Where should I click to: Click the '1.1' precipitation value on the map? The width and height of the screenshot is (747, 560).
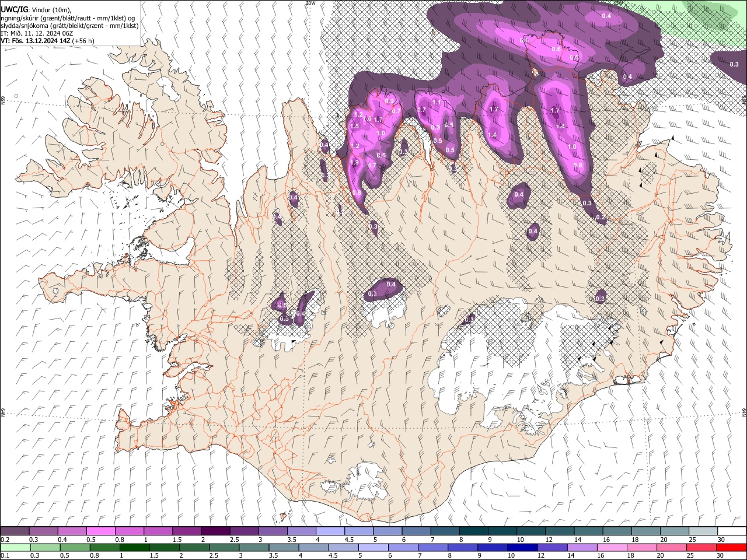coord(436,103)
